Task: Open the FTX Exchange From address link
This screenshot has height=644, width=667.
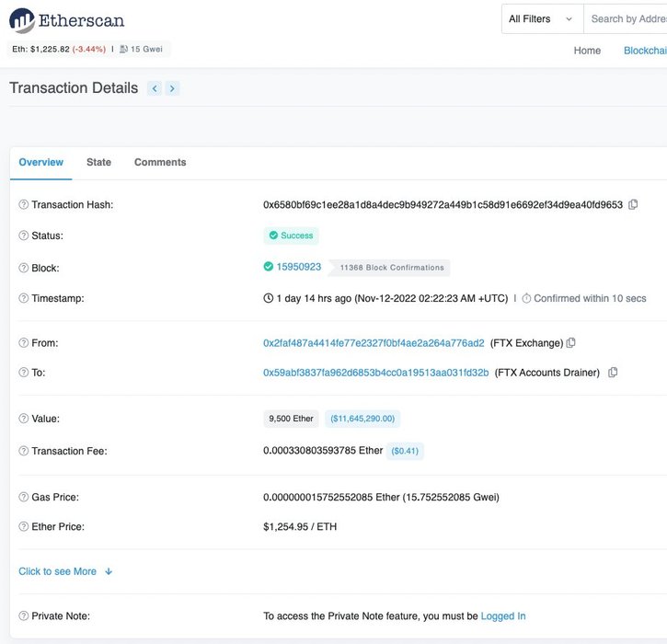Action: [x=374, y=343]
